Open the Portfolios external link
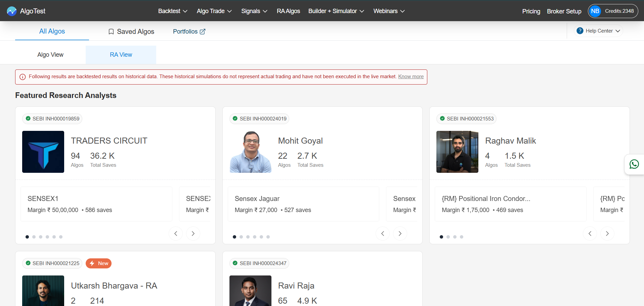This screenshot has width=644, height=306. (x=189, y=32)
